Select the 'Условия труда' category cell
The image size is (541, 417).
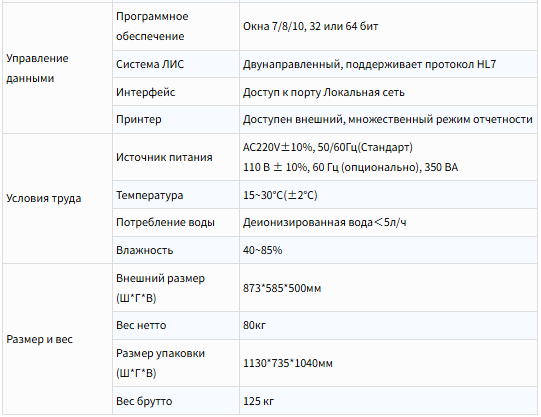(57, 199)
